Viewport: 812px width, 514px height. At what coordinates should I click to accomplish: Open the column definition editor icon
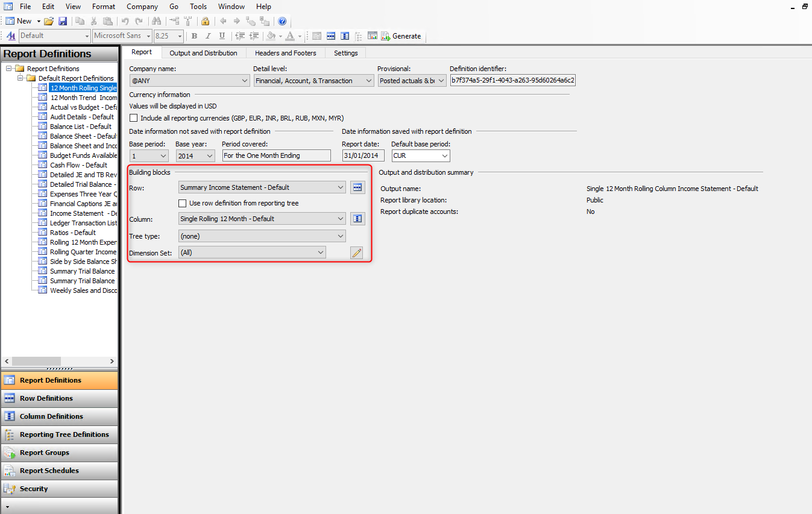pyautogui.click(x=357, y=219)
